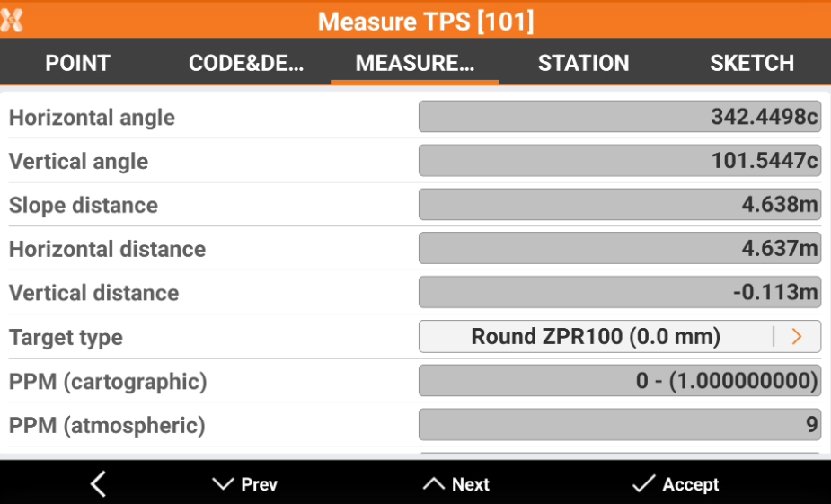831x504 pixels.
Task: Click the Measure TPS [101] title
Action: pos(426,21)
